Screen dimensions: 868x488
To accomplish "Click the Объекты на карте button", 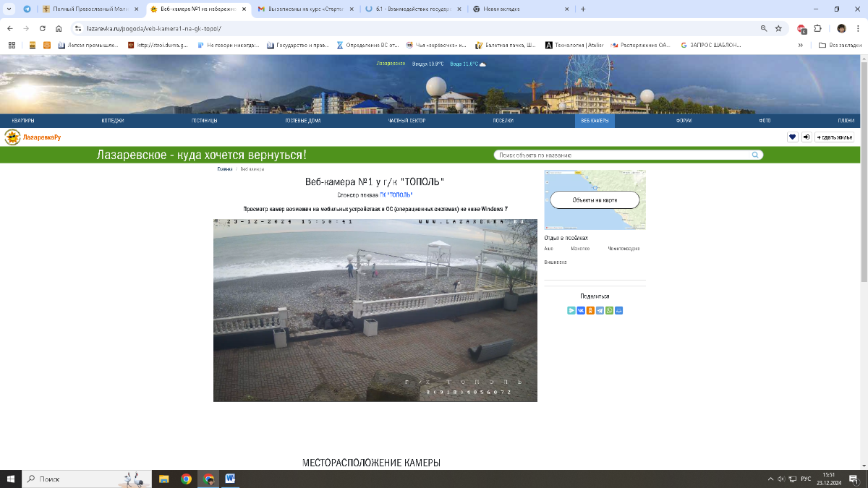I will 595,200.
